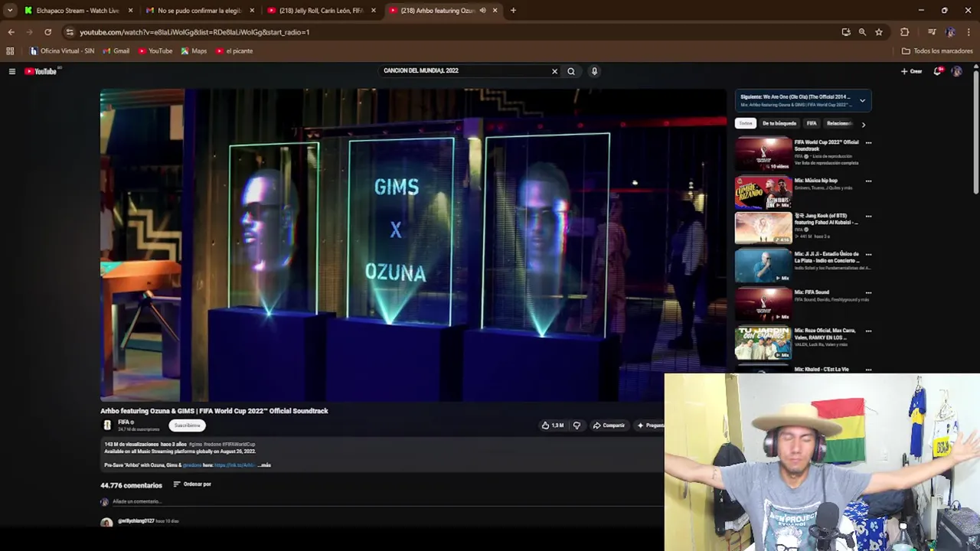Show more filter chips with right arrow
980x551 pixels.
(864, 124)
